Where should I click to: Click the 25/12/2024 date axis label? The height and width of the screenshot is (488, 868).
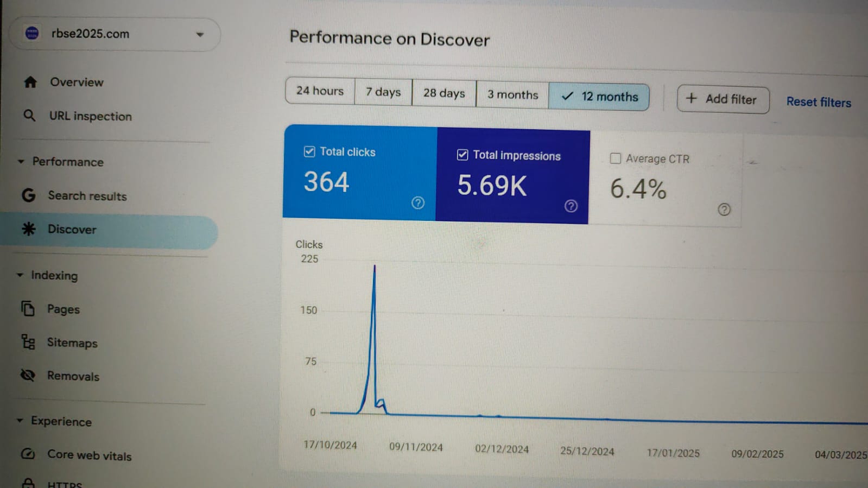point(587,451)
